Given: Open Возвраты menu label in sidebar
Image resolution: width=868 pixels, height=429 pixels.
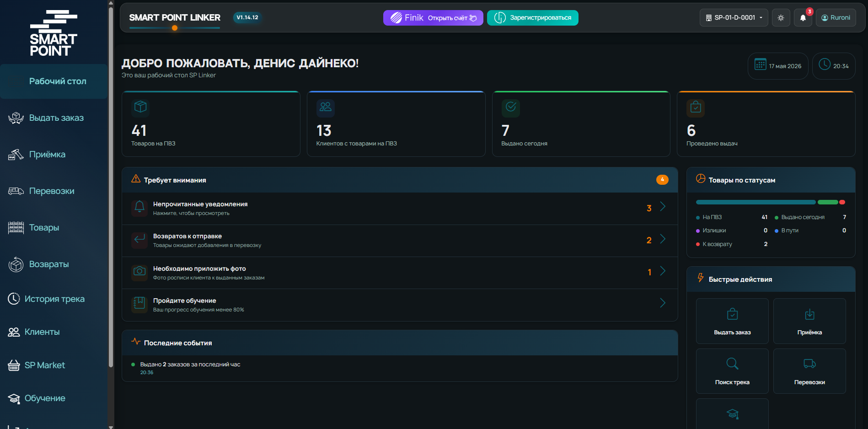Looking at the screenshot, I should (x=49, y=264).
